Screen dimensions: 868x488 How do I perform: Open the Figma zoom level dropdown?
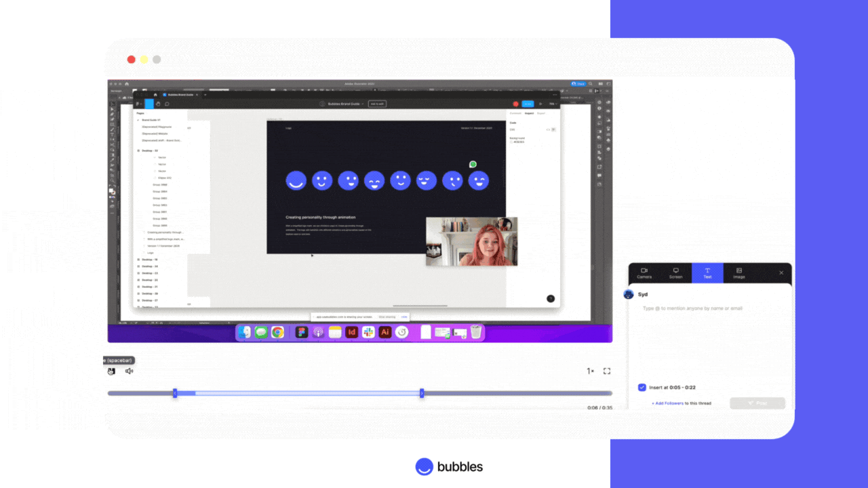(553, 104)
